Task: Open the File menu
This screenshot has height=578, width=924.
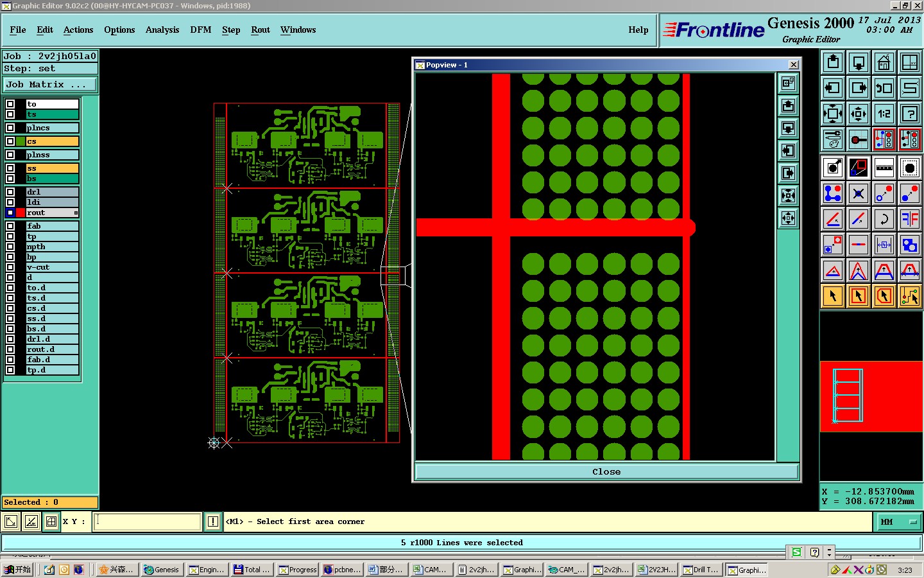Action: [18, 30]
